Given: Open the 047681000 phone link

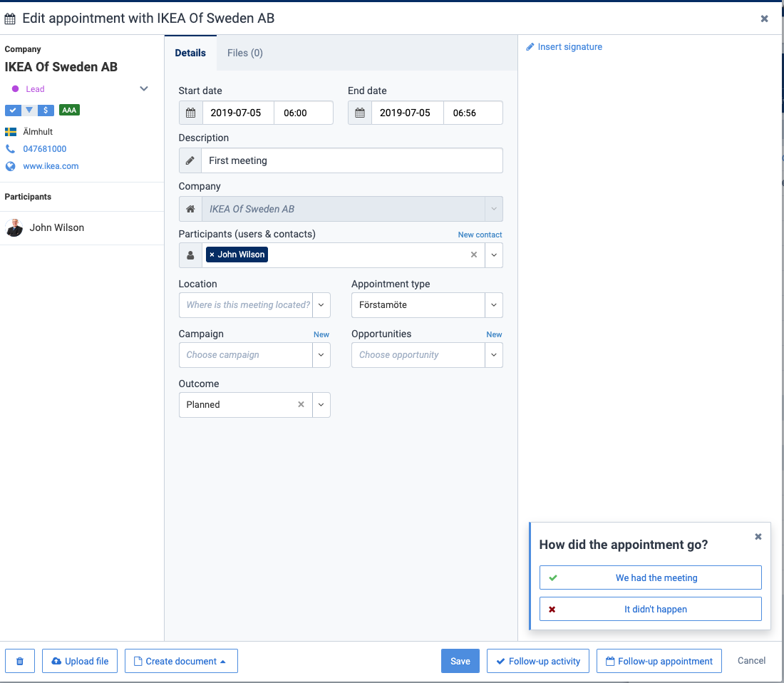Looking at the screenshot, I should (x=44, y=149).
